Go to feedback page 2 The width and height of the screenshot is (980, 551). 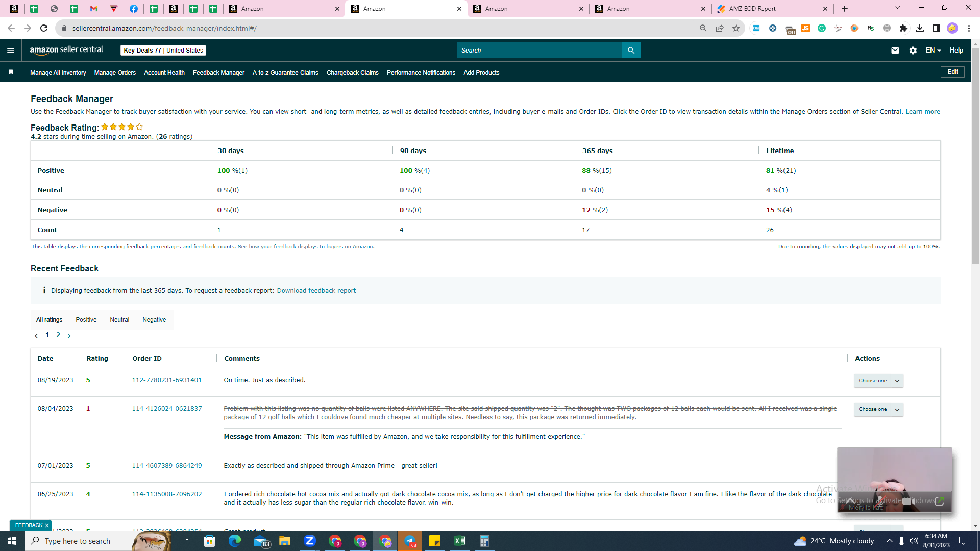[x=58, y=335]
